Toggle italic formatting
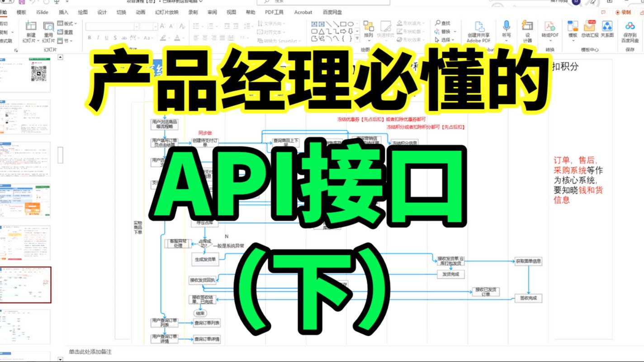 [98, 38]
